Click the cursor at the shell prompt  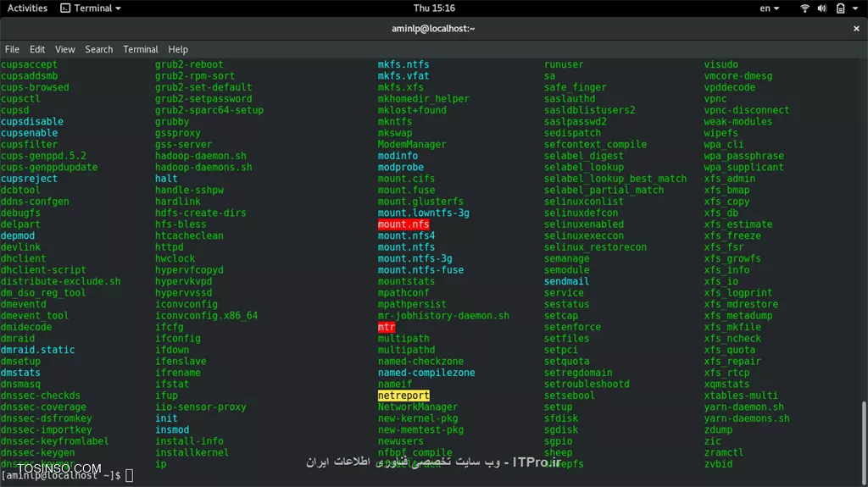coord(129,475)
